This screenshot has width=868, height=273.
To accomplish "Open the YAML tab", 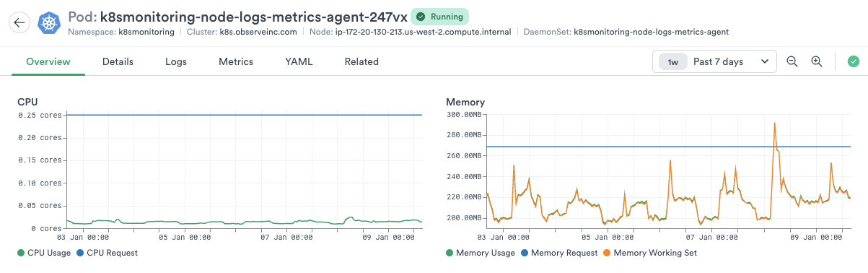I will (299, 61).
